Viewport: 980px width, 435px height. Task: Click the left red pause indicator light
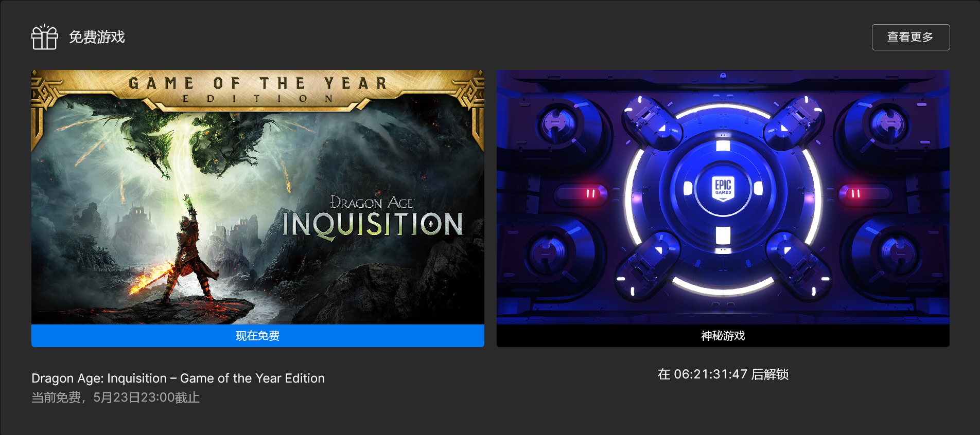click(590, 194)
